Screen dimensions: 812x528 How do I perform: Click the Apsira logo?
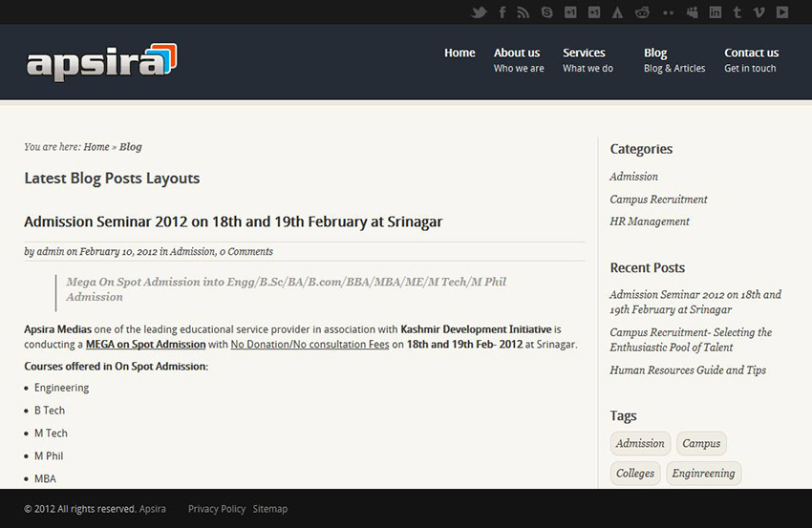pos(101,62)
